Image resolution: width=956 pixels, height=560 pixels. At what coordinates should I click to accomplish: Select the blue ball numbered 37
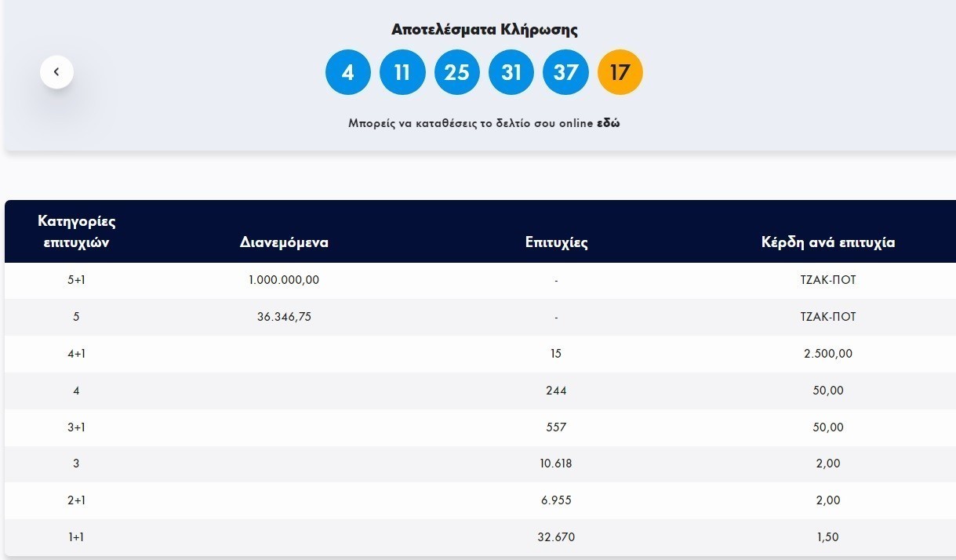click(565, 72)
